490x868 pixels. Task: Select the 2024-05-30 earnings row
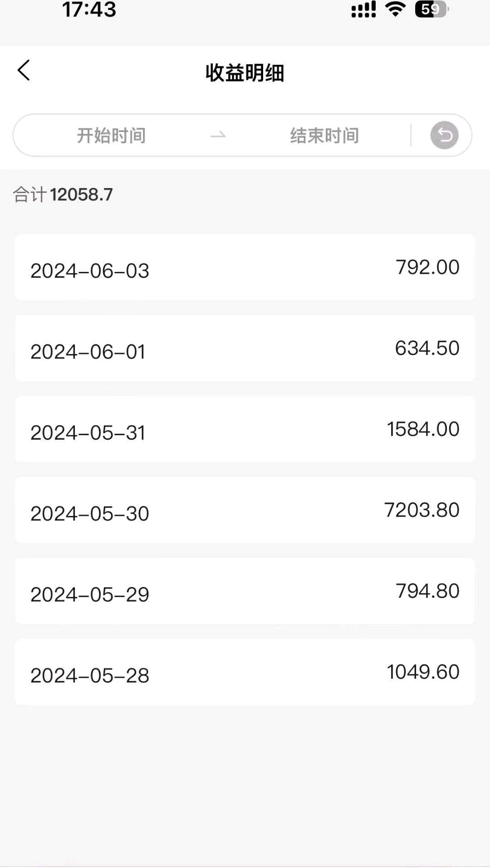[x=245, y=510]
